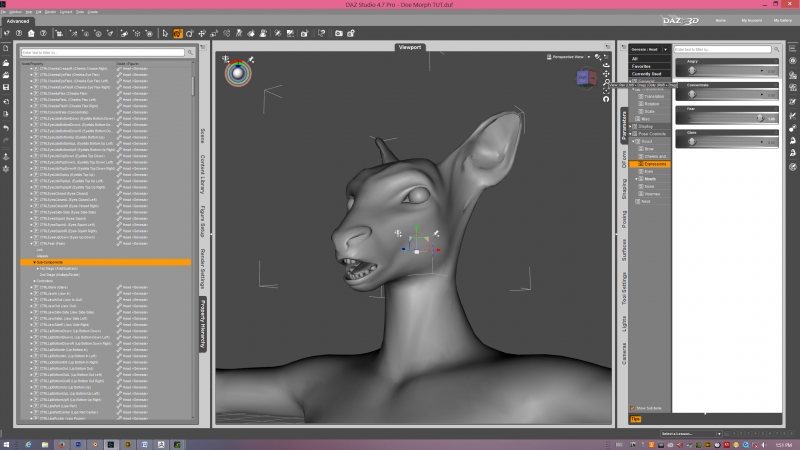Screen dimensions: 800x450
Task: Activate the highlighted Universal tool in toolbar
Action: [x=177, y=33]
